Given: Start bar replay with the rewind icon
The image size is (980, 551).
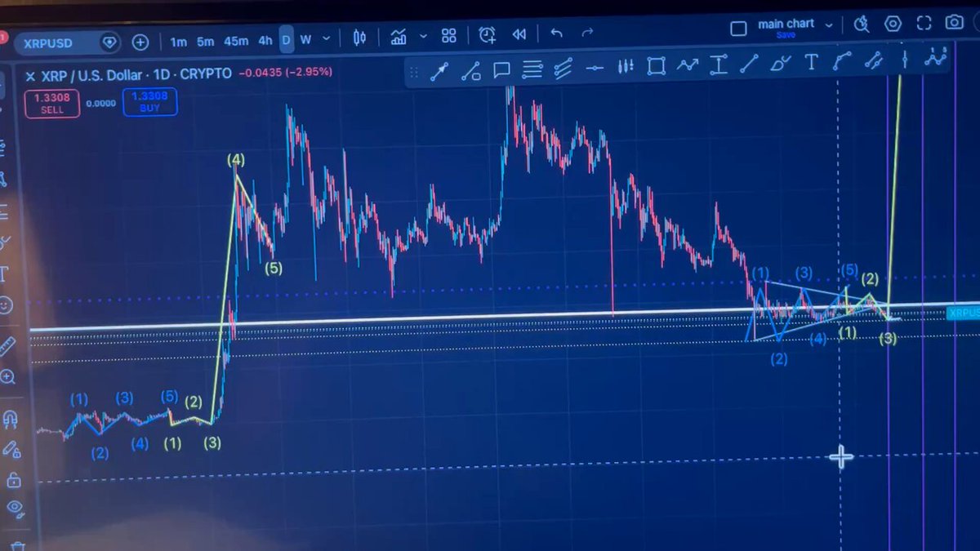Looking at the screenshot, I should click(x=519, y=34).
